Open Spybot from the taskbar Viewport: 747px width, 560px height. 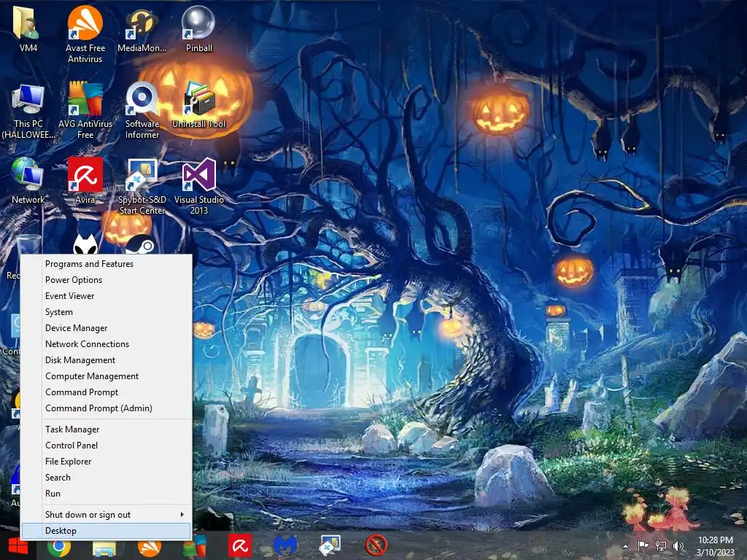[330, 545]
